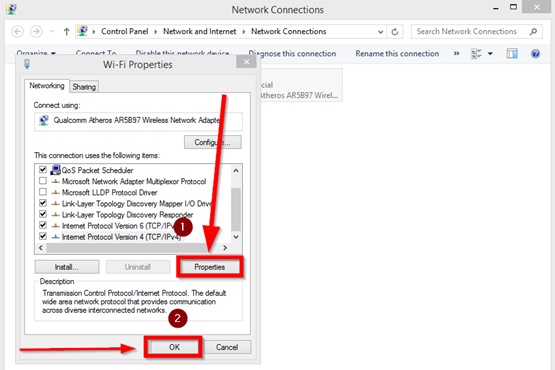Toggle Internet Protocol Version 4 checkbox
Screen dimensions: 555x370
pos(43,236)
